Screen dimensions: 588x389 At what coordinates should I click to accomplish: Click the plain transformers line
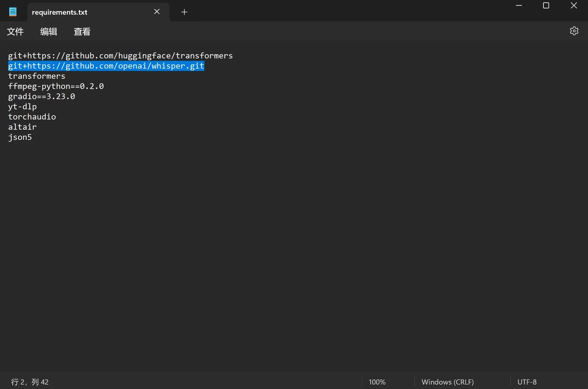coord(37,76)
